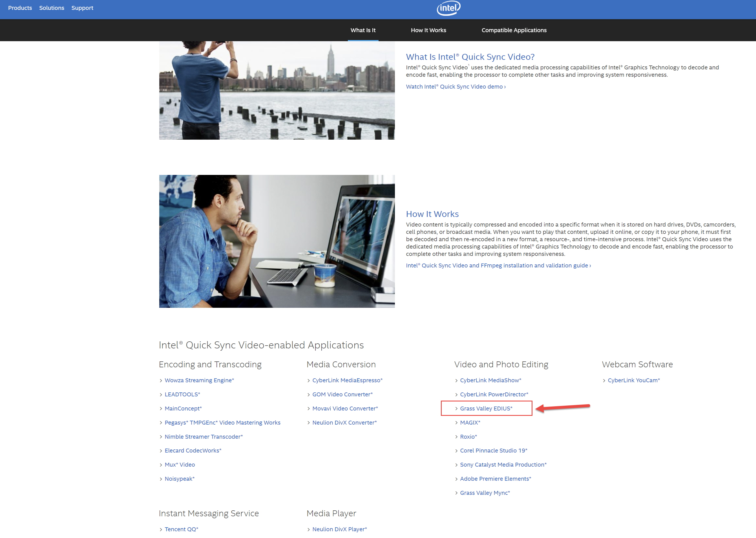Open the Grass Valley EDIUS link
Screen dimensions: 756x538
[486, 408]
